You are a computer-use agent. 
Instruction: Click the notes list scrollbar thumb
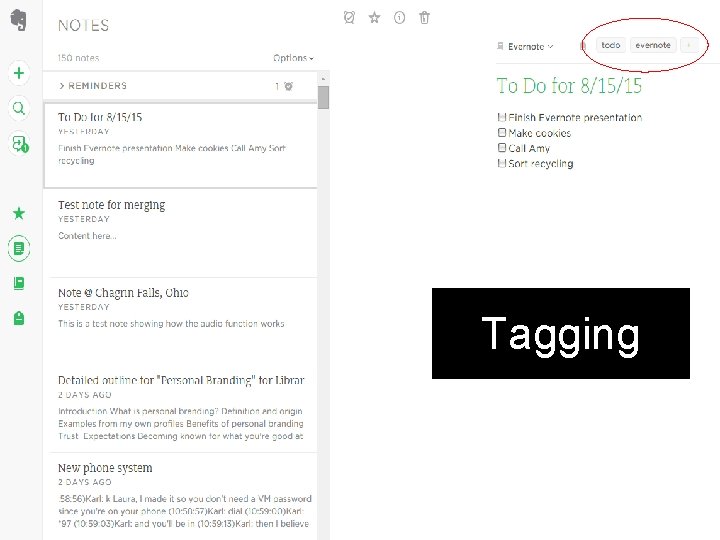coord(323,97)
